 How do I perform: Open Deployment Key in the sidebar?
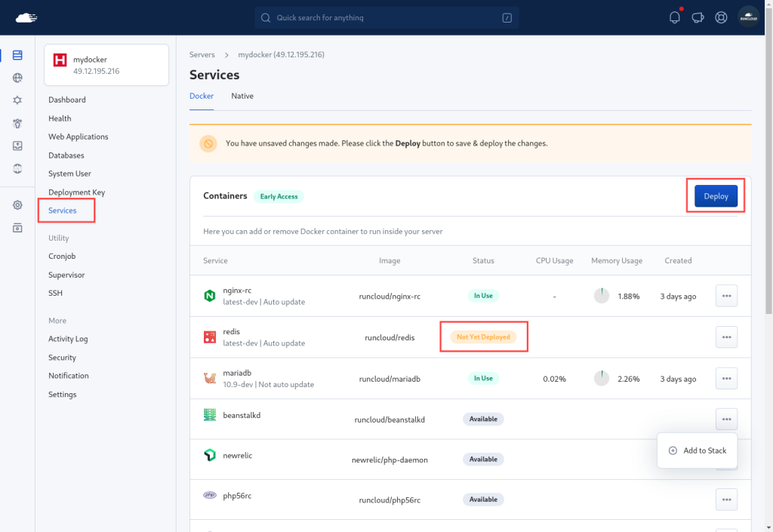coord(76,192)
